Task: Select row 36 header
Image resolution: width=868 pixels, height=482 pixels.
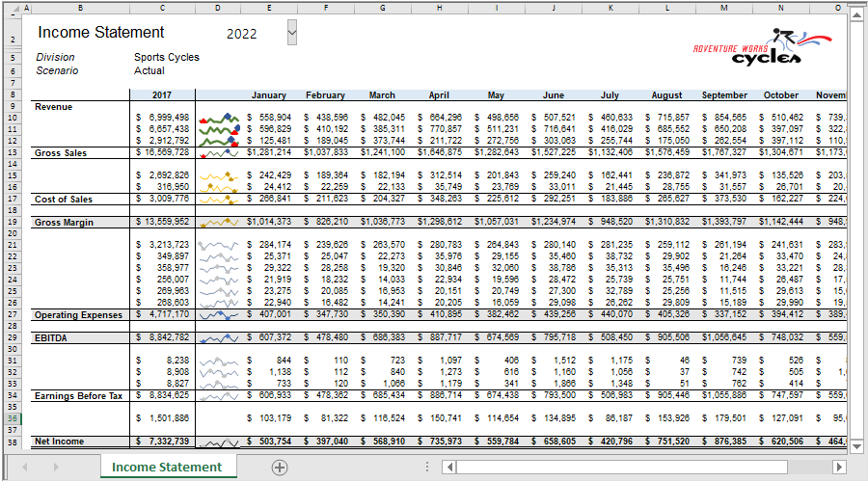Action: coord(13,418)
